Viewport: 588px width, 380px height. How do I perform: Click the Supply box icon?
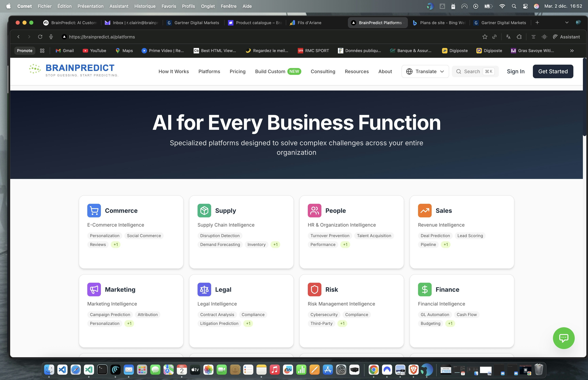204,210
